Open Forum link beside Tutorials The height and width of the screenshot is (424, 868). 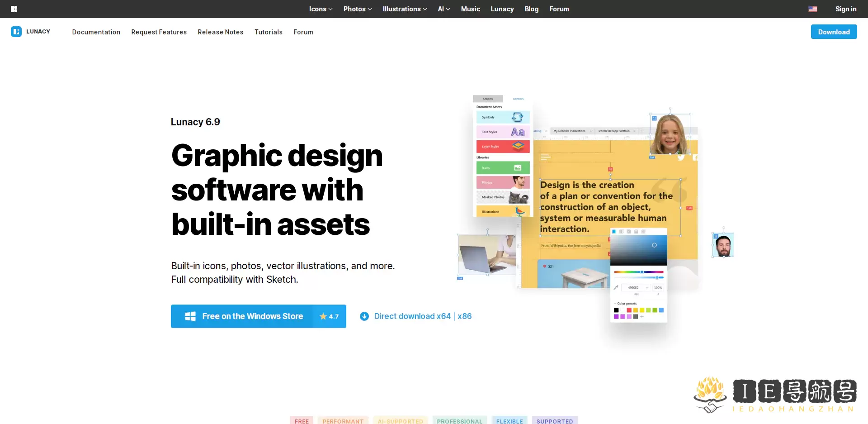coord(303,32)
